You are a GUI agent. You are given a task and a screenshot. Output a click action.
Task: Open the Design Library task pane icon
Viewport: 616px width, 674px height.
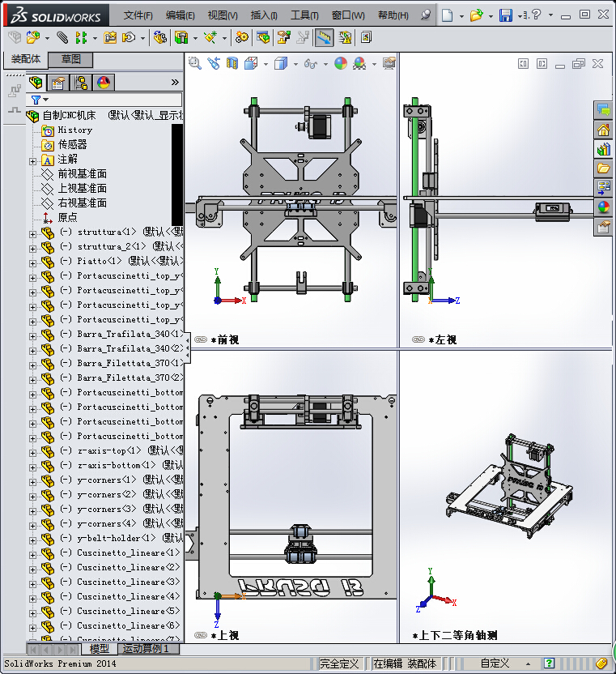[603, 149]
